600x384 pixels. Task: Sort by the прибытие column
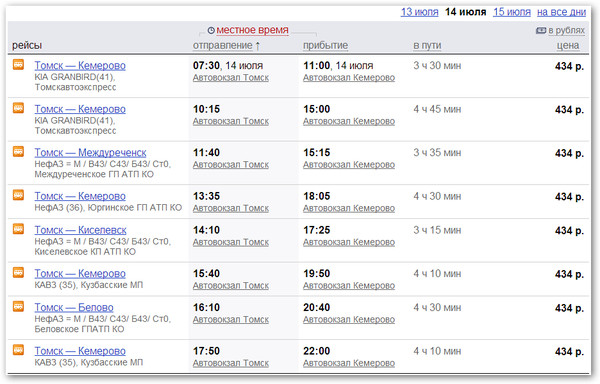(326, 46)
